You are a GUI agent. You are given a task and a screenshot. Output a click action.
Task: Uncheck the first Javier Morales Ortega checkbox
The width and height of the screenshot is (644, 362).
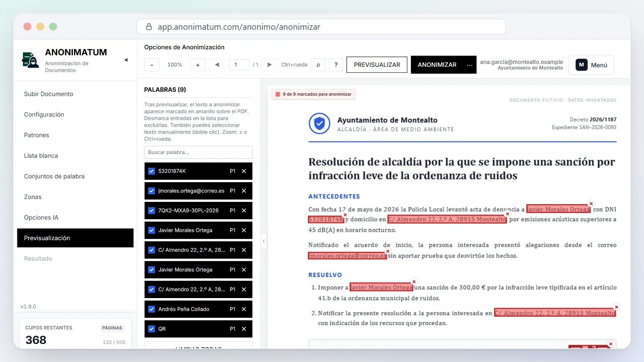click(x=151, y=230)
